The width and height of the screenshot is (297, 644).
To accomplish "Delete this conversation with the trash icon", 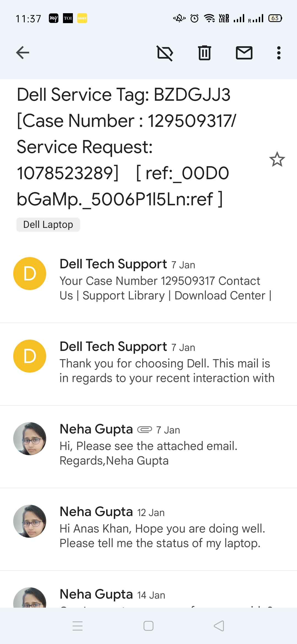I will point(205,53).
